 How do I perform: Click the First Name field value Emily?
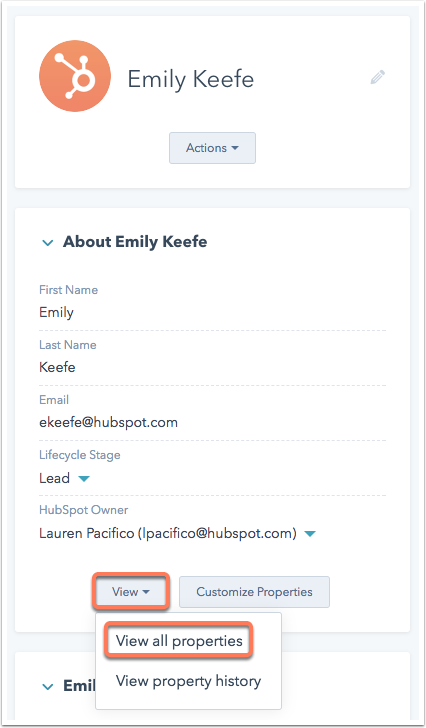tap(56, 312)
